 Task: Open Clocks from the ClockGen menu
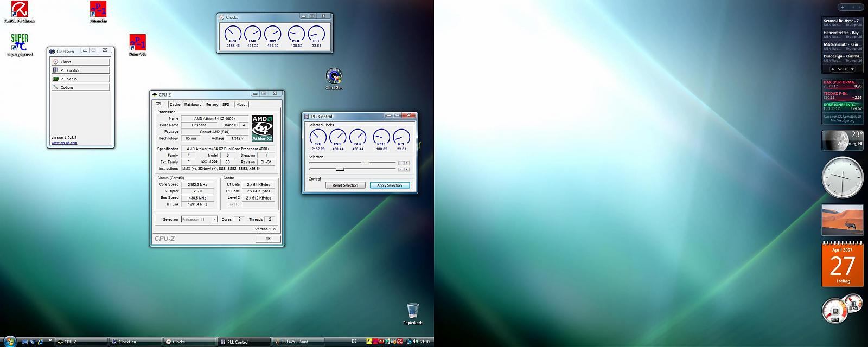pos(81,62)
